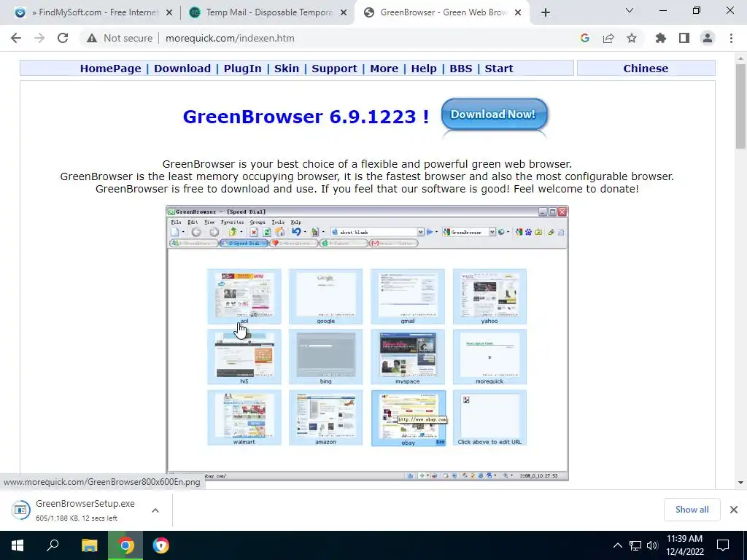The width and height of the screenshot is (747, 560).
Task: Click the amazon speed dial thumbnail
Action: 326,418
